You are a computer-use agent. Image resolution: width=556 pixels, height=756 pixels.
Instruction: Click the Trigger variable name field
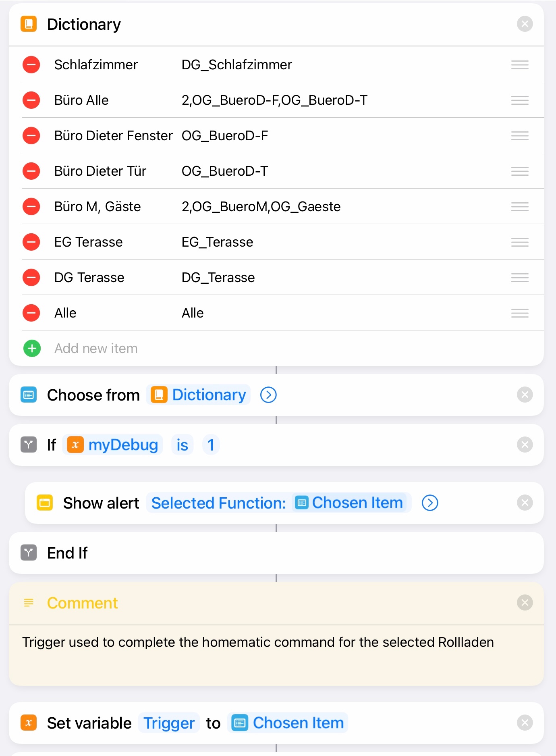[169, 723]
